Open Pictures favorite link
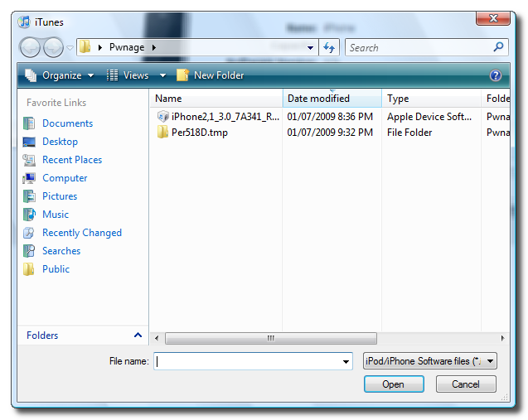This screenshot has width=528, height=420. pyautogui.click(x=60, y=196)
